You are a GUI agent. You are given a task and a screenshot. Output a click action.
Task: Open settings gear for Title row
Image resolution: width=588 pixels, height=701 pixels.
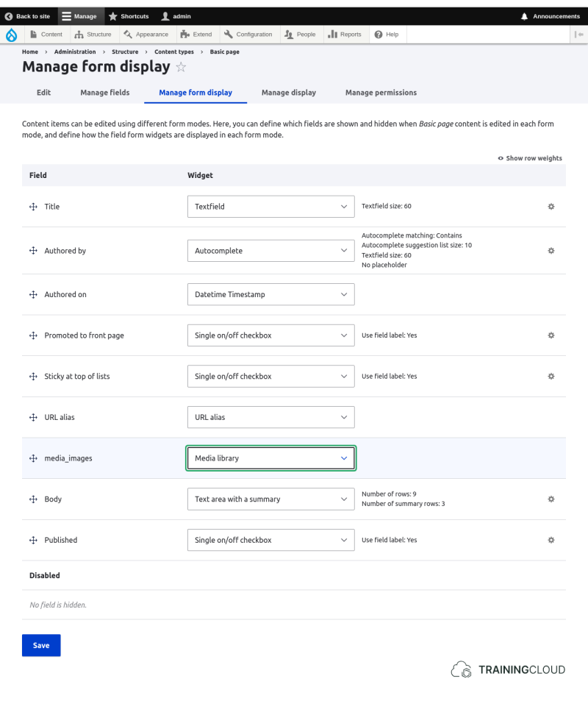coord(551,207)
